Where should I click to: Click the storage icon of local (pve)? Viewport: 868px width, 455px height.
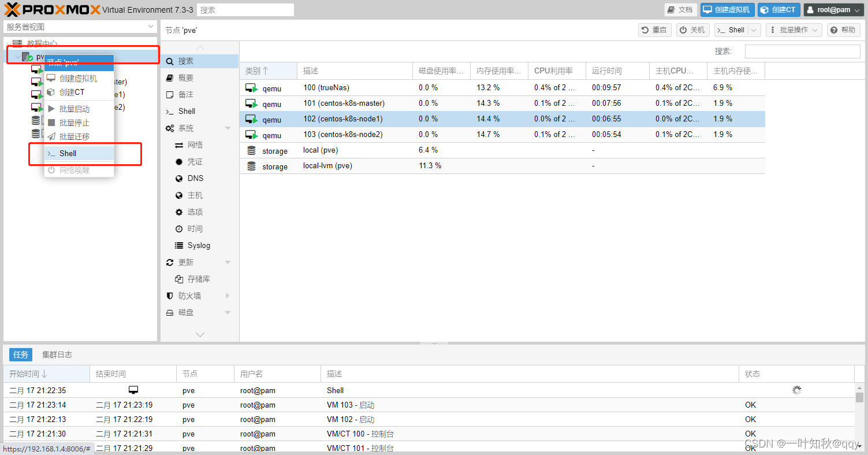coord(251,150)
